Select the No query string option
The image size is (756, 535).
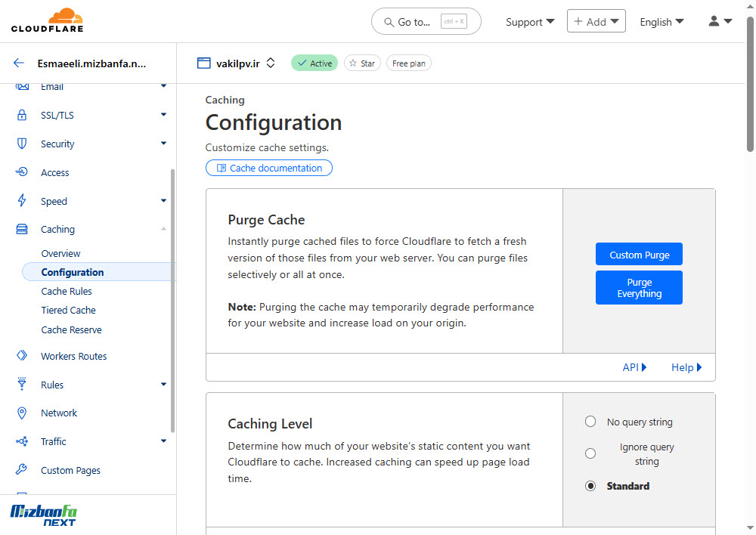point(590,422)
